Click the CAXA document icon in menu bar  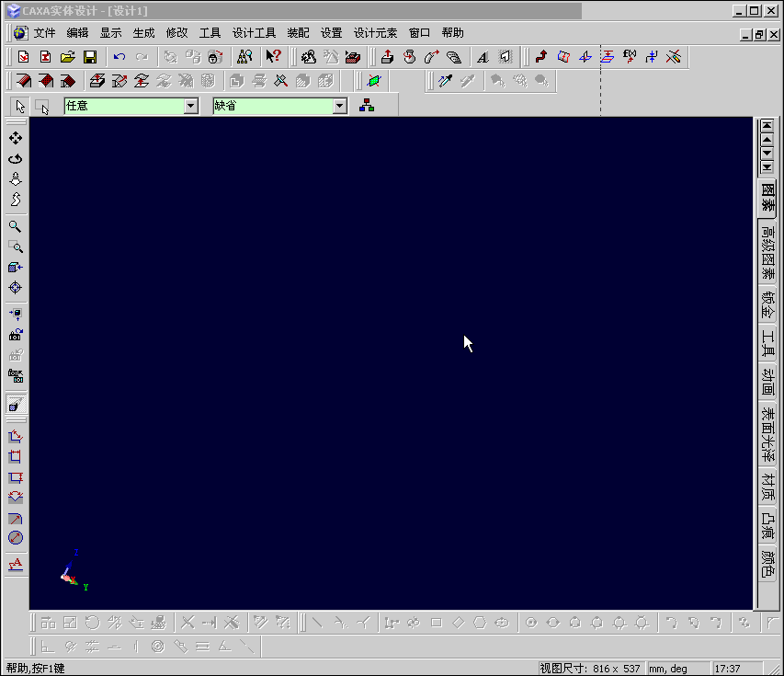click(x=20, y=33)
